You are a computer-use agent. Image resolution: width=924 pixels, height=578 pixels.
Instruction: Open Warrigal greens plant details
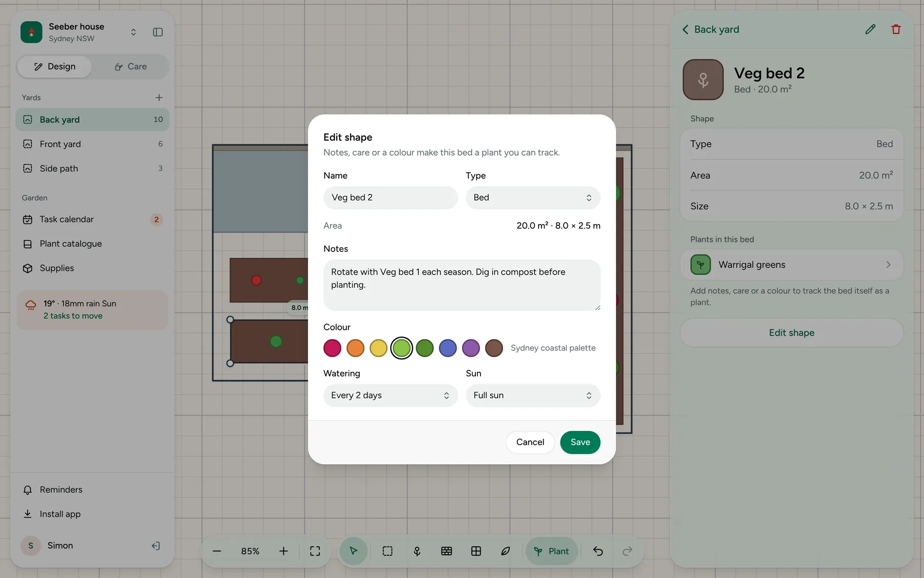tap(792, 265)
